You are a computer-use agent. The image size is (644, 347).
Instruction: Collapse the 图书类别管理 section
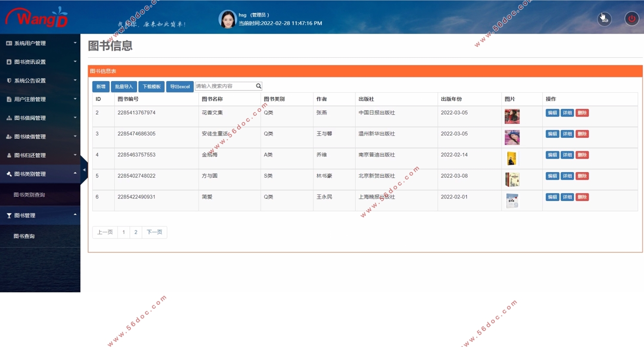coord(40,174)
